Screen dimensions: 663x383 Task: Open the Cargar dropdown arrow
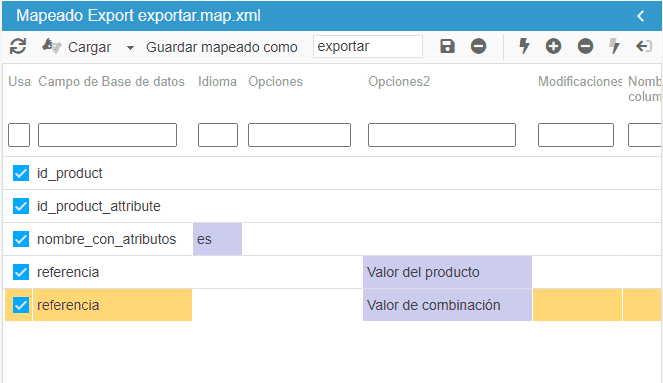pyautogui.click(x=131, y=48)
